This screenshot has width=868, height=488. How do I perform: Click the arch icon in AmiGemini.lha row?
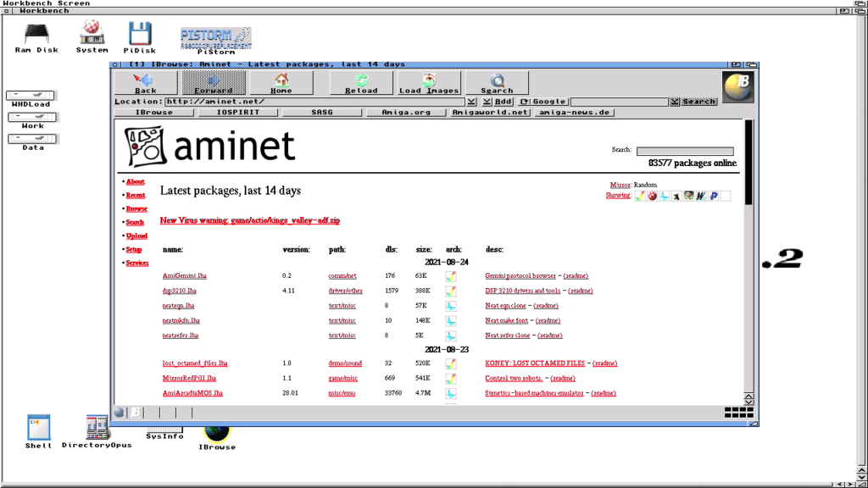tap(451, 276)
